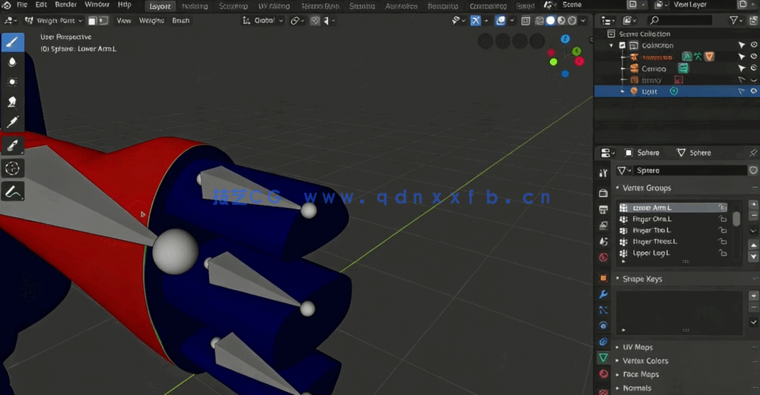This screenshot has height=395, width=760.
Task: Pin the Properties editor context
Action: 753,153
